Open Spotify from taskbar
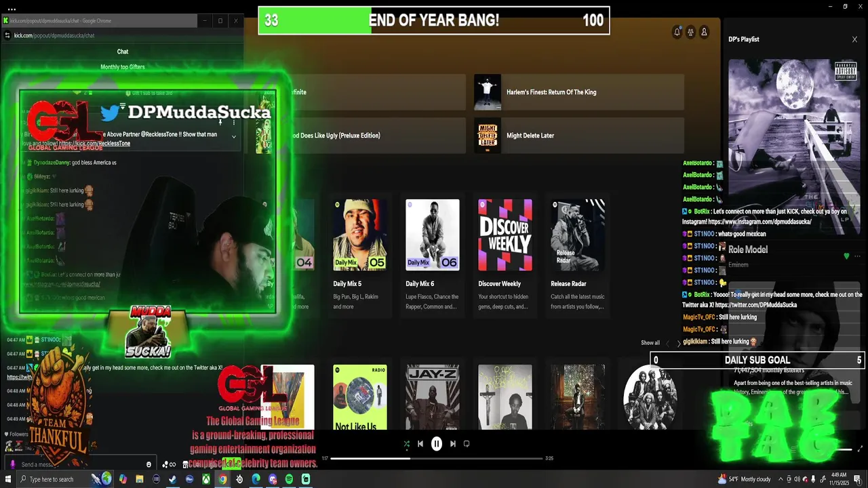The width and height of the screenshot is (868, 488). [289, 479]
